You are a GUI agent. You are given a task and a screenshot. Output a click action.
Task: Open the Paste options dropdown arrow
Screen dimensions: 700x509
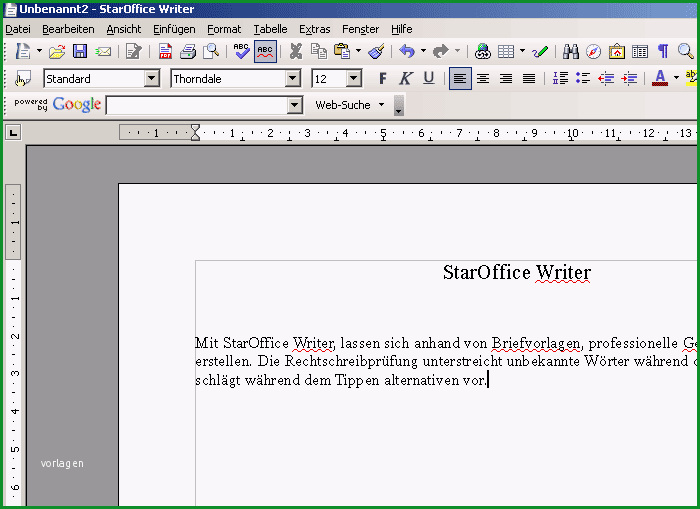click(x=358, y=51)
